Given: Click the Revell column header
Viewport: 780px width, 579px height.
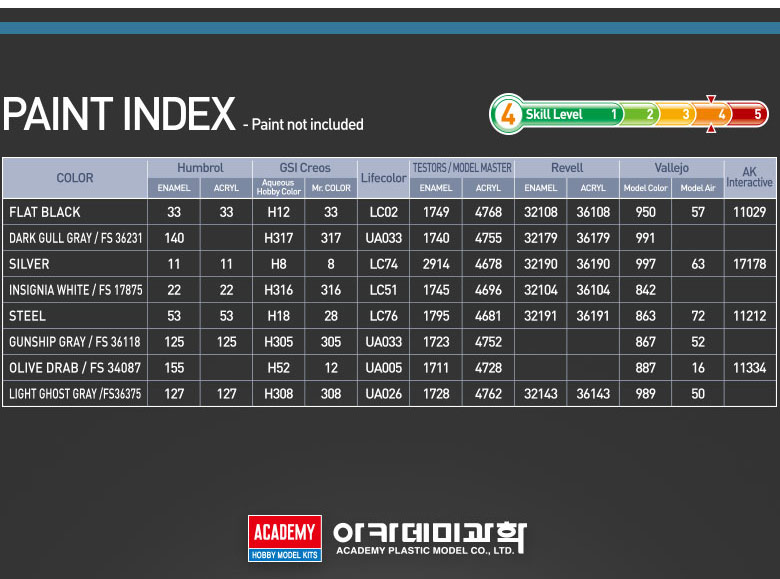Looking at the screenshot, I should click(567, 168).
